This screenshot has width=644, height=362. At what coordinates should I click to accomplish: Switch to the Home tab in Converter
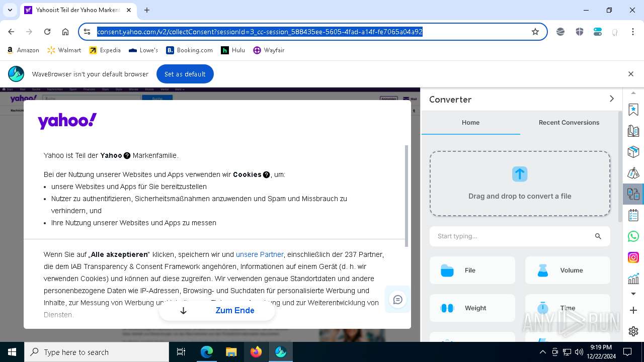tap(470, 123)
